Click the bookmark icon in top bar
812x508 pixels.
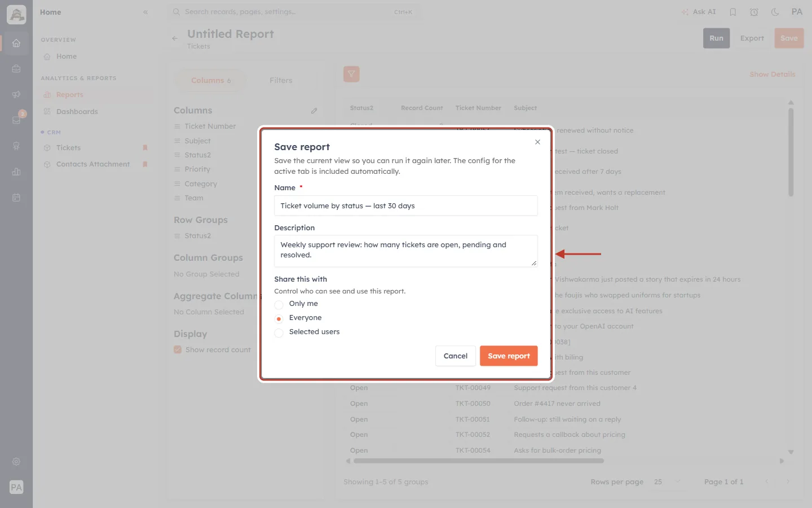[x=733, y=12]
